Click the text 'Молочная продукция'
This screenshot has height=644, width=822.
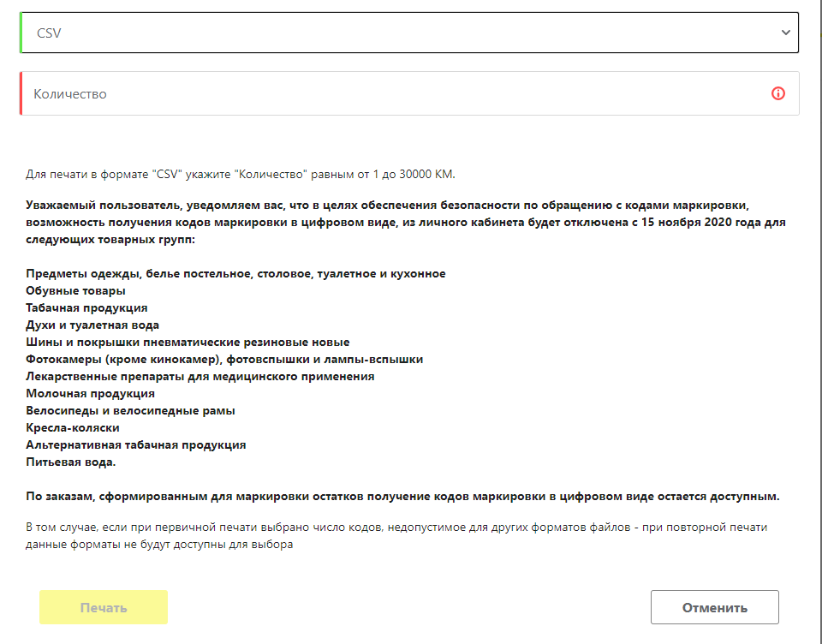pyautogui.click(x=90, y=393)
